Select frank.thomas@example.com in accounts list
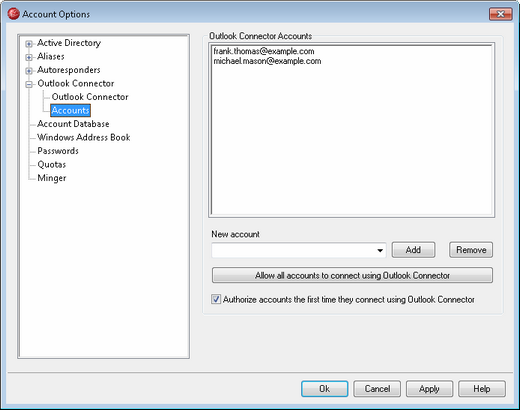Screen dimensions: 520x410 pos(264,51)
